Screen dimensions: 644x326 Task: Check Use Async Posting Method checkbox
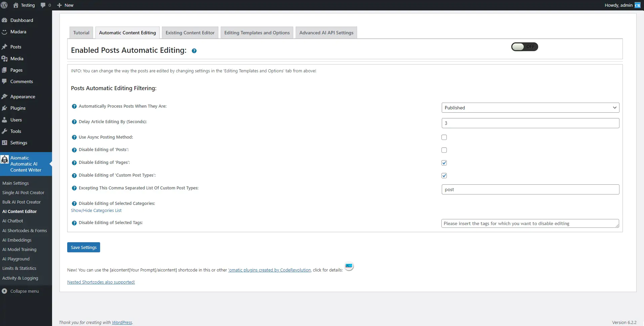[444, 137]
